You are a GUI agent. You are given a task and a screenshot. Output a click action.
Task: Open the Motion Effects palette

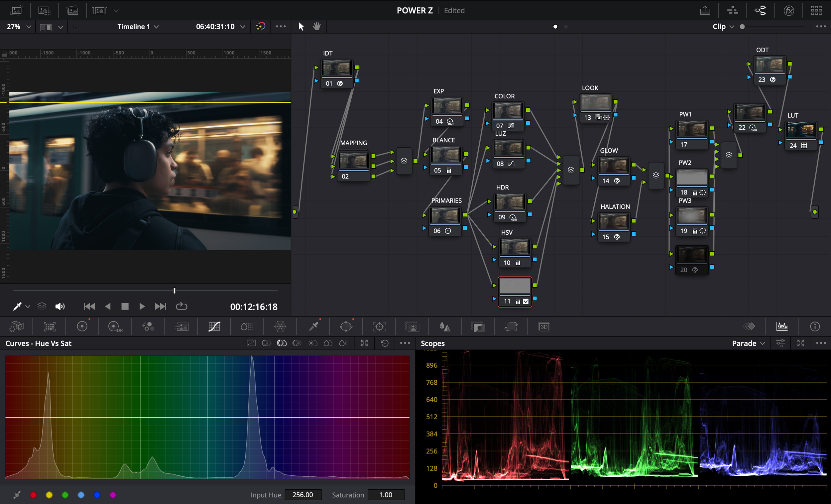click(181, 326)
